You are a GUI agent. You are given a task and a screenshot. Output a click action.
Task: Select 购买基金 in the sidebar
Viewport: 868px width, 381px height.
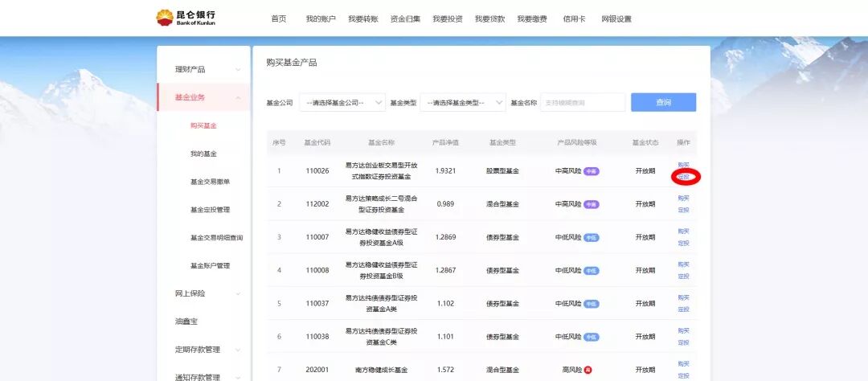pyautogui.click(x=203, y=125)
